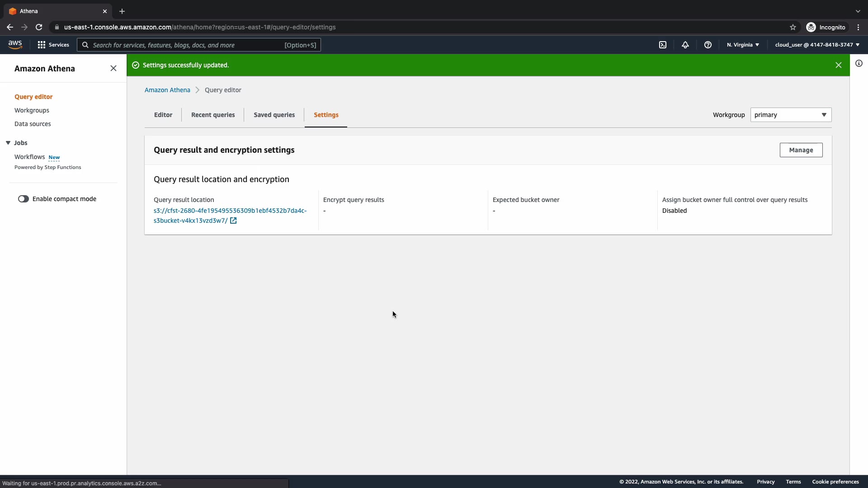Switch to the Saved queries tab

click(274, 115)
